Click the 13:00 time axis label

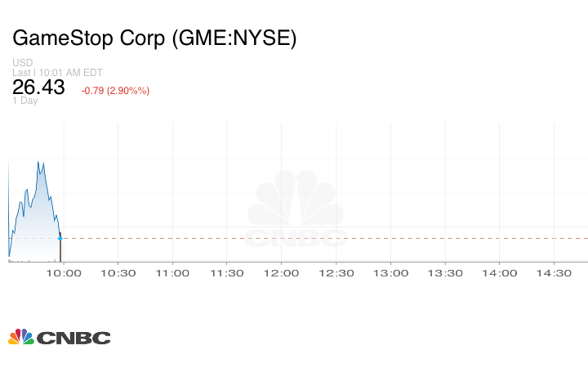point(390,273)
